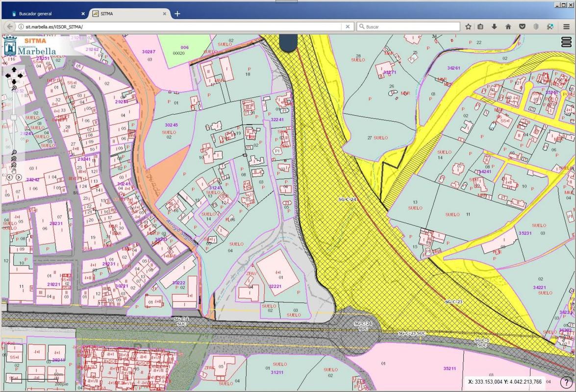Bookmark this page with the star

468,26
